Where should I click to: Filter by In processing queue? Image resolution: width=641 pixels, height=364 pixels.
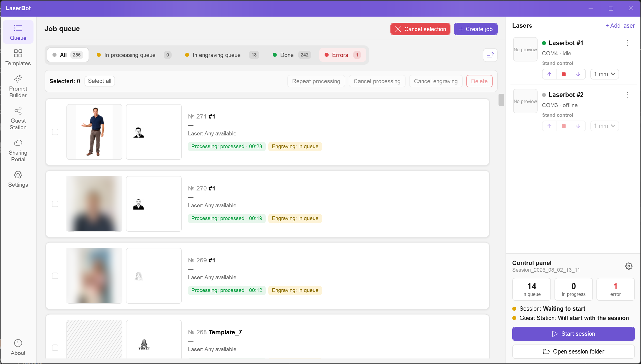point(134,55)
